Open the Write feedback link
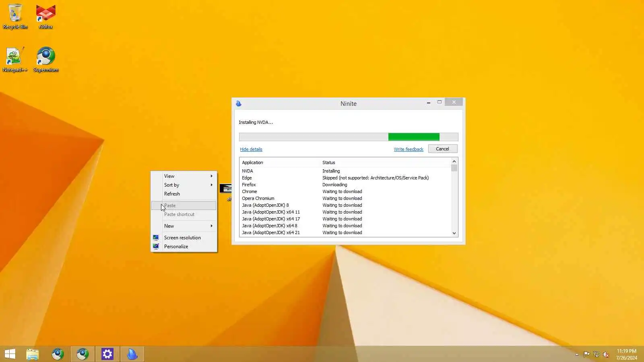Viewport: 644px width, 362px height. [408, 149]
